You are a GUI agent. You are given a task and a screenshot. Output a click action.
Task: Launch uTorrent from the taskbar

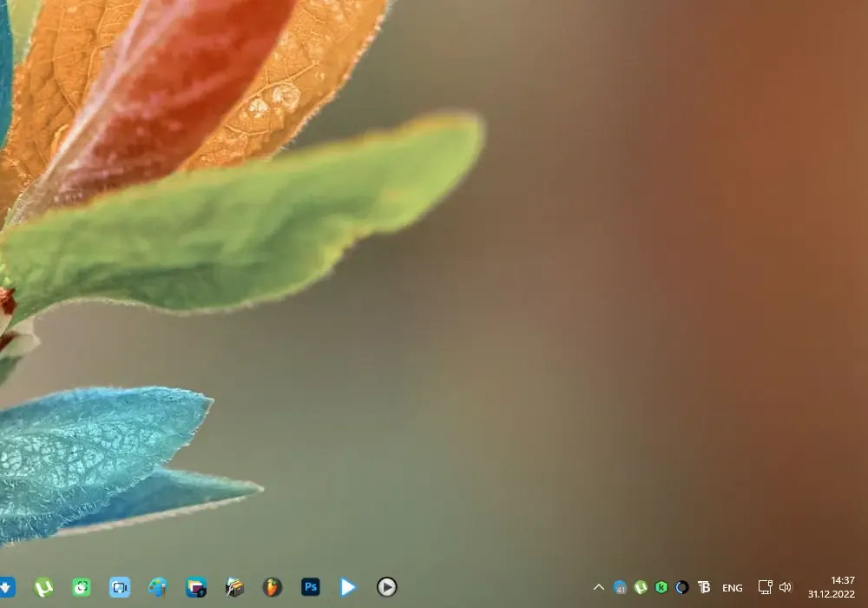pos(43,587)
